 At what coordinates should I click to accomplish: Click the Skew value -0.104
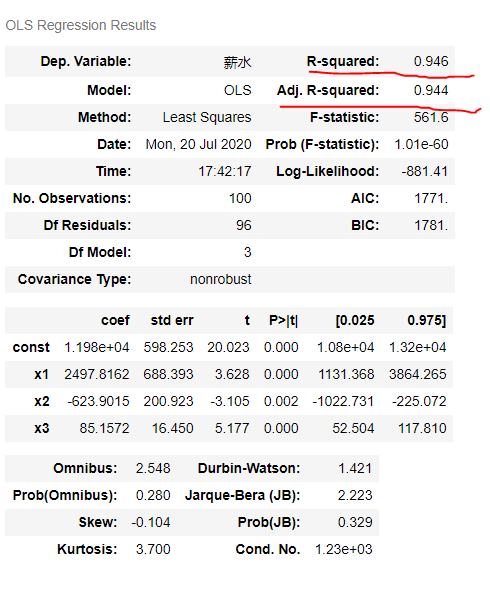[151, 522]
